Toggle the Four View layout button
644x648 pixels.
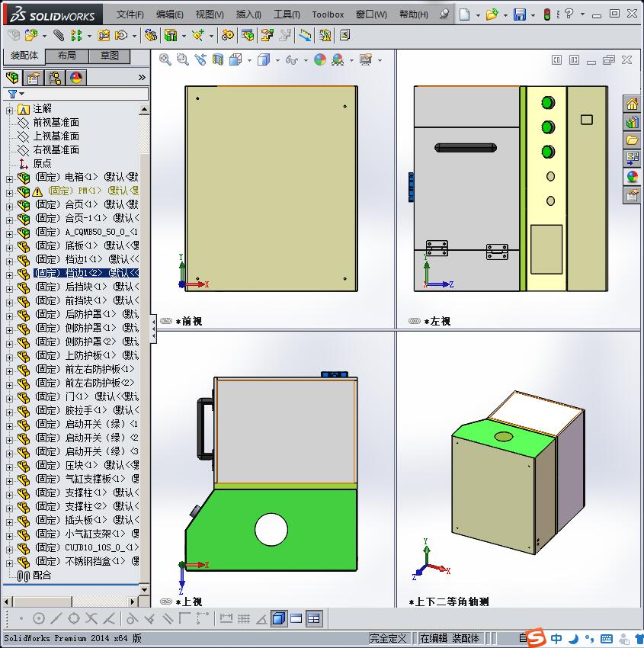[x=314, y=619]
